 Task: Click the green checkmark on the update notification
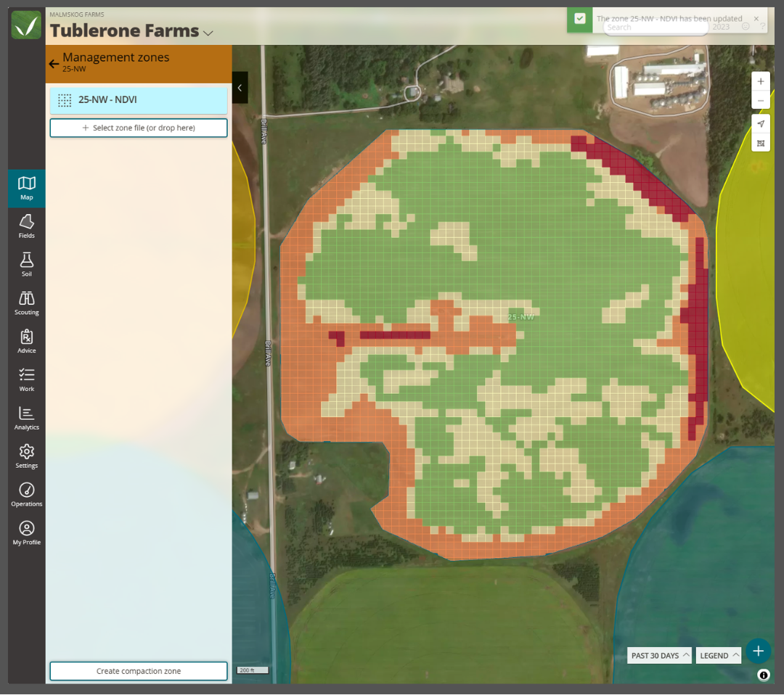pos(578,20)
